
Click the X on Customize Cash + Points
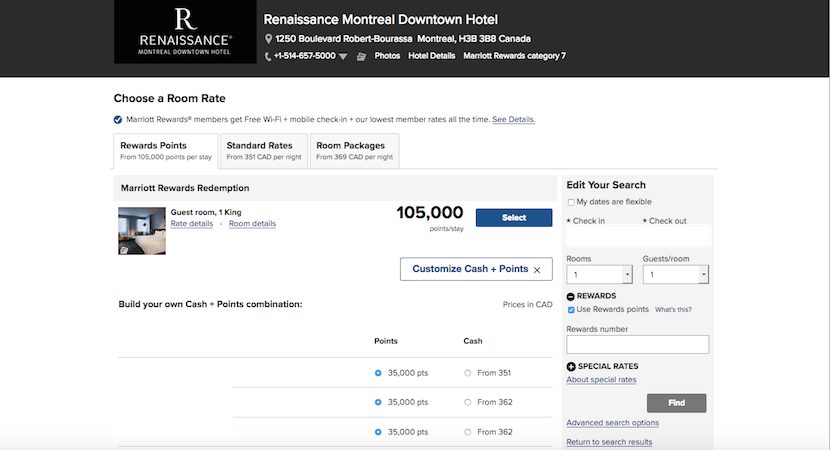click(537, 270)
